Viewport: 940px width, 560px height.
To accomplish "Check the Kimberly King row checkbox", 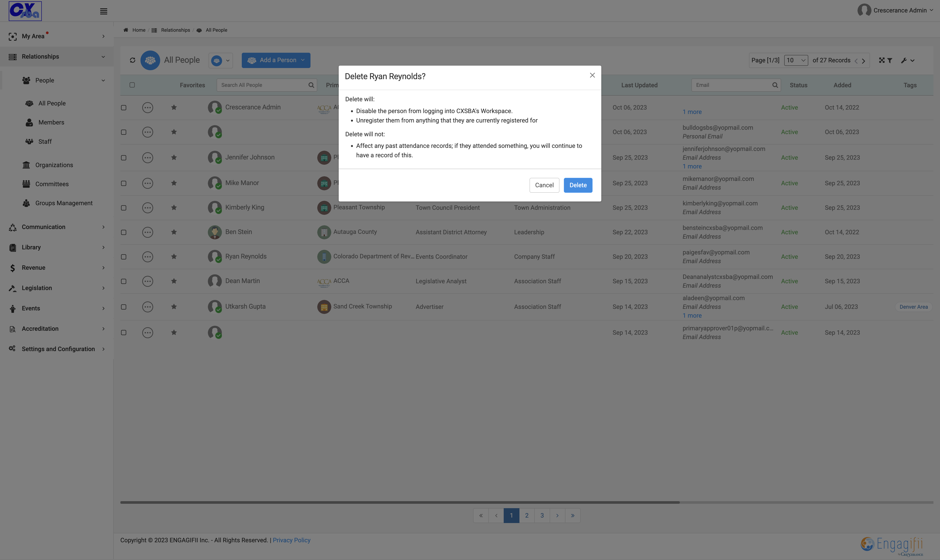I will (123, 208).
